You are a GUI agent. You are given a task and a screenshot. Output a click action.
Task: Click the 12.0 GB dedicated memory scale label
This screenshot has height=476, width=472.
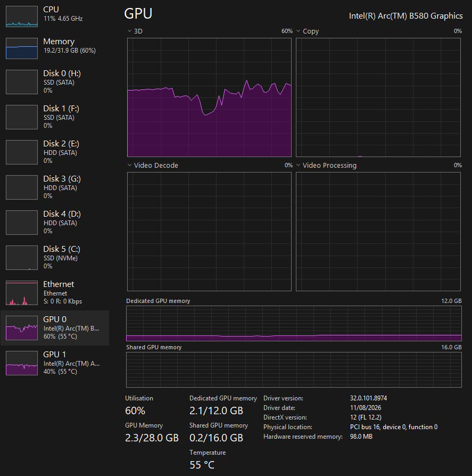click(451, 301)
